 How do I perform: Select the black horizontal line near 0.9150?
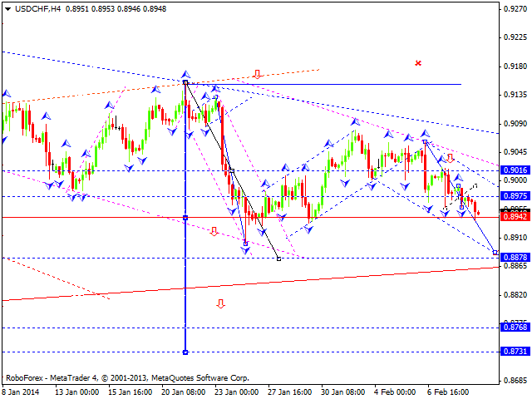[x=332, y=84]
